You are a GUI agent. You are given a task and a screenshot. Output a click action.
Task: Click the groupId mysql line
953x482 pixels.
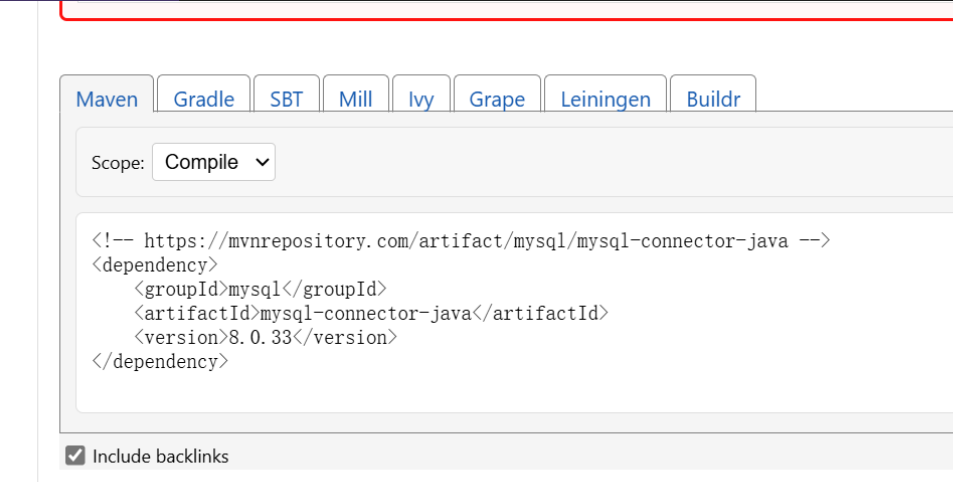(x=260, y=289)
